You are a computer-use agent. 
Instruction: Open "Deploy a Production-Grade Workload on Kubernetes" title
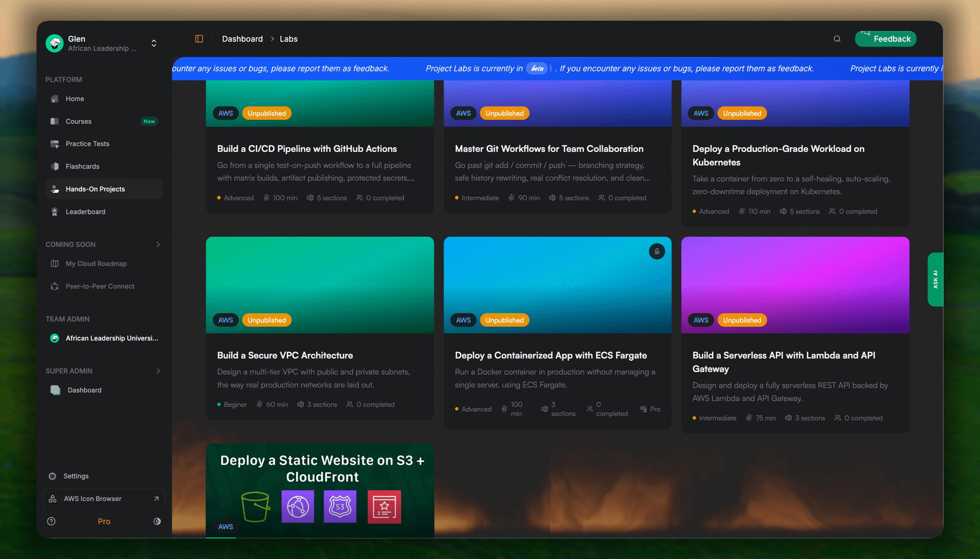(x=779, y=155)
